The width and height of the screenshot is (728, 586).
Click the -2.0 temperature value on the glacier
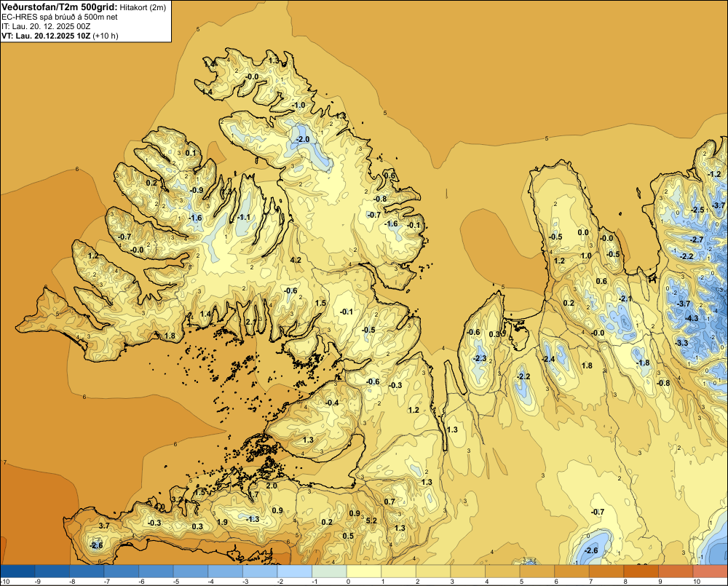[302, 139]
